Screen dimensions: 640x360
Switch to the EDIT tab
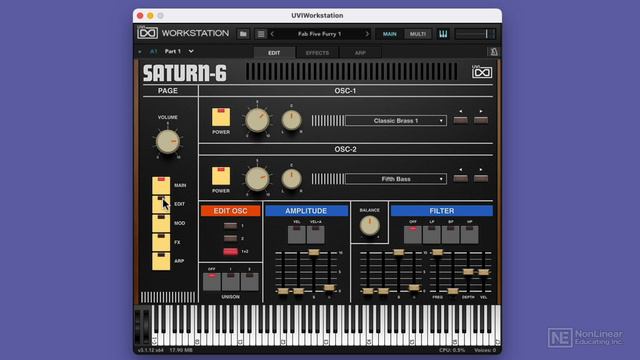[274, 53]
